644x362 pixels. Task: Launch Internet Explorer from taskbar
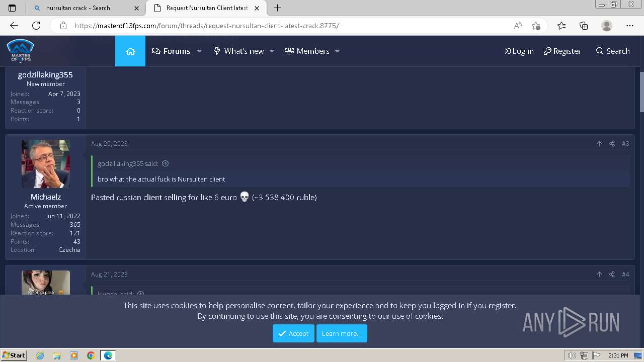click(40, 355)
